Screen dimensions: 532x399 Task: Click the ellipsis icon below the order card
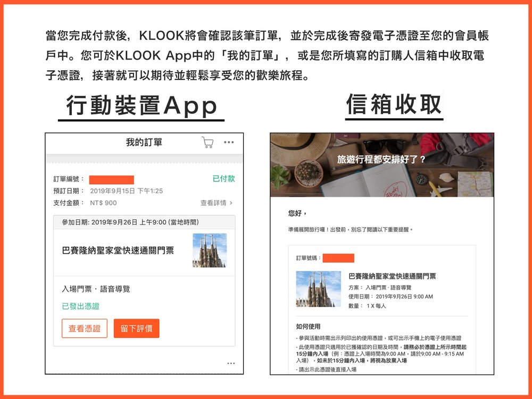click(230, 363)
